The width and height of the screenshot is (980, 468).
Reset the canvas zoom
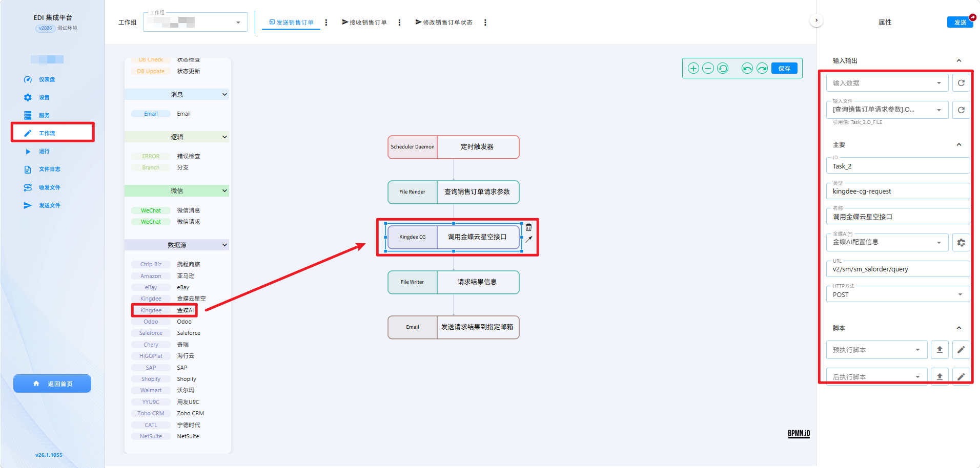(x=723, y=68)
